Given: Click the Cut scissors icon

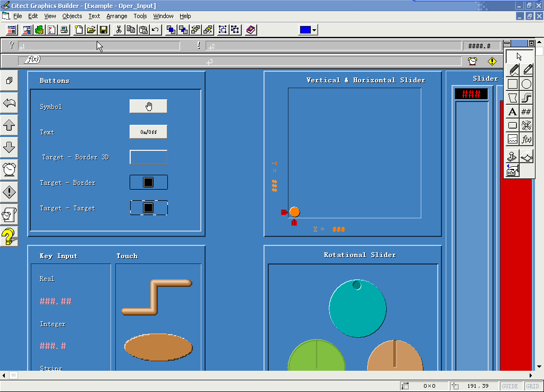Looking at the screenshot, I should pyautogui.click(x=118, y=30).
